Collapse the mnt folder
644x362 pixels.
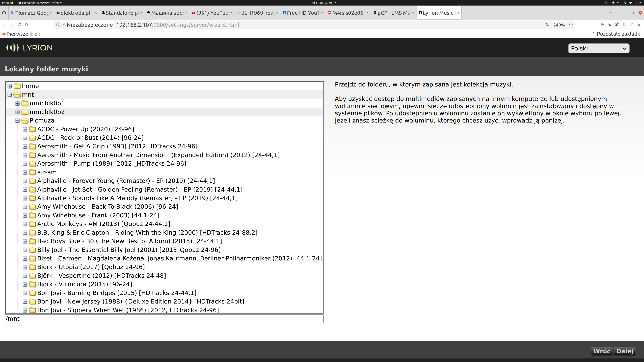(10, 95)
